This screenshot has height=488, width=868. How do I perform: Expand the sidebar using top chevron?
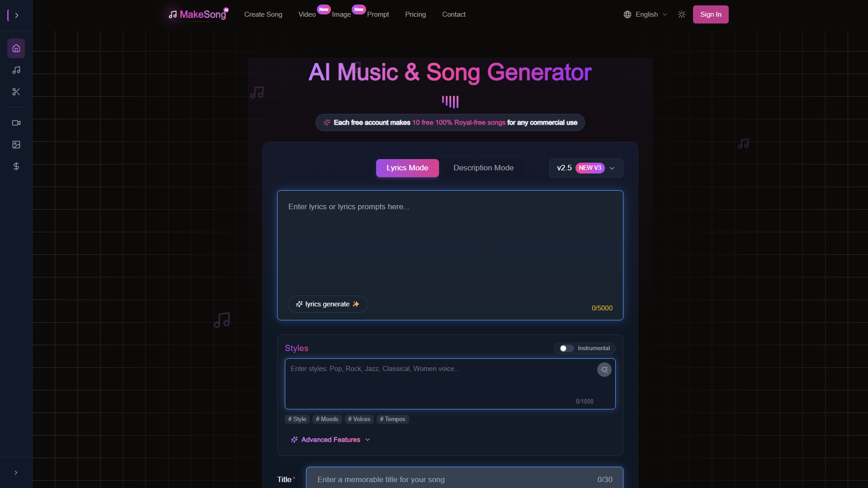coord(17,15)
